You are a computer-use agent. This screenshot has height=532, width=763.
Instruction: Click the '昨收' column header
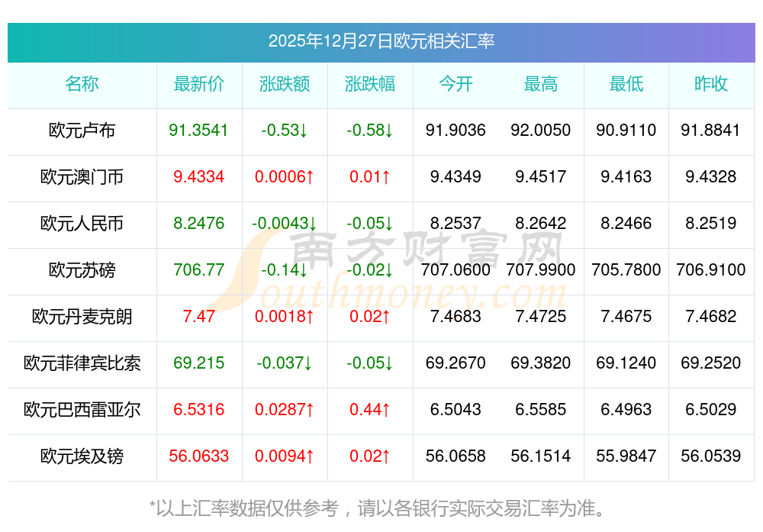(711, 84)
